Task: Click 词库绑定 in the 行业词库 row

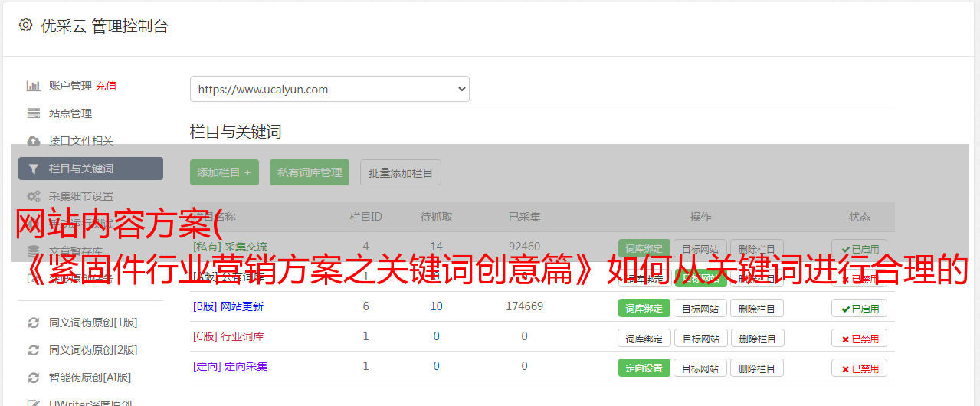Action: (644, 338)
